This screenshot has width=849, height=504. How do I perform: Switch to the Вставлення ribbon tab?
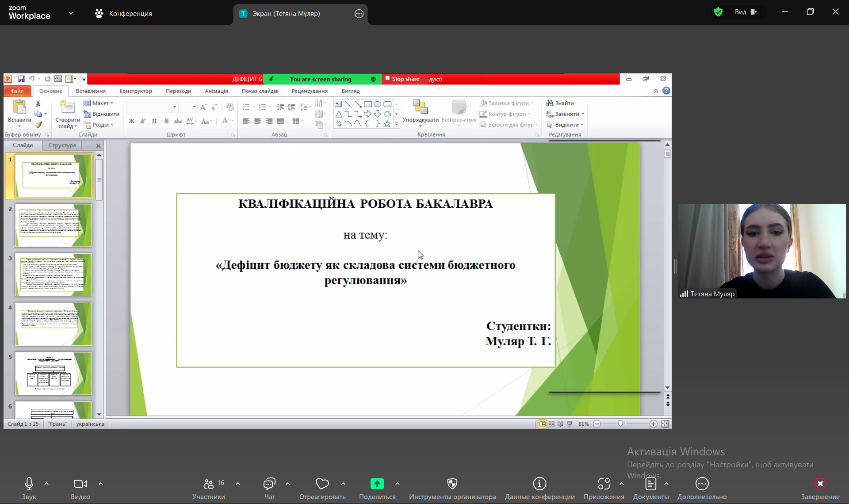point(91,91)
